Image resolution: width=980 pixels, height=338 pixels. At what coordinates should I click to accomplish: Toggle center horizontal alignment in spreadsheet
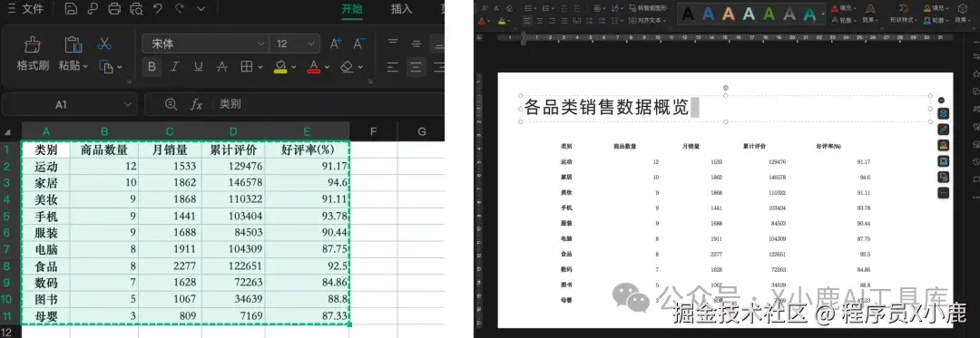point(416,67)
